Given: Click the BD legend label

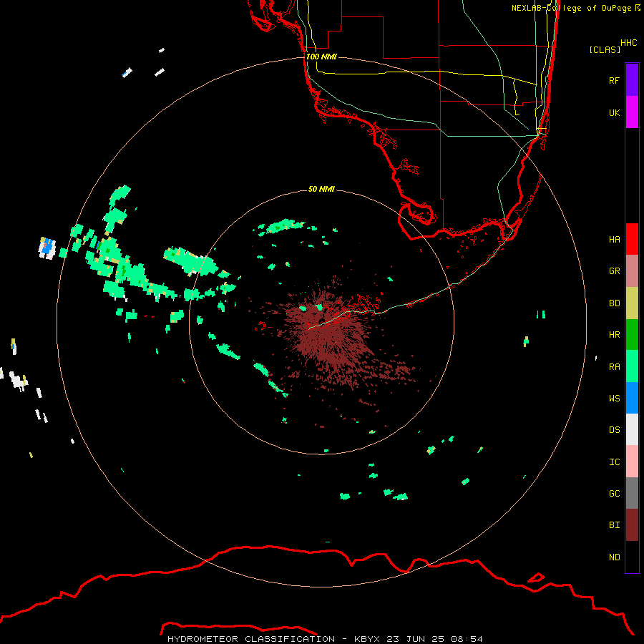Looking at the screenshot, I should [614, 303].
